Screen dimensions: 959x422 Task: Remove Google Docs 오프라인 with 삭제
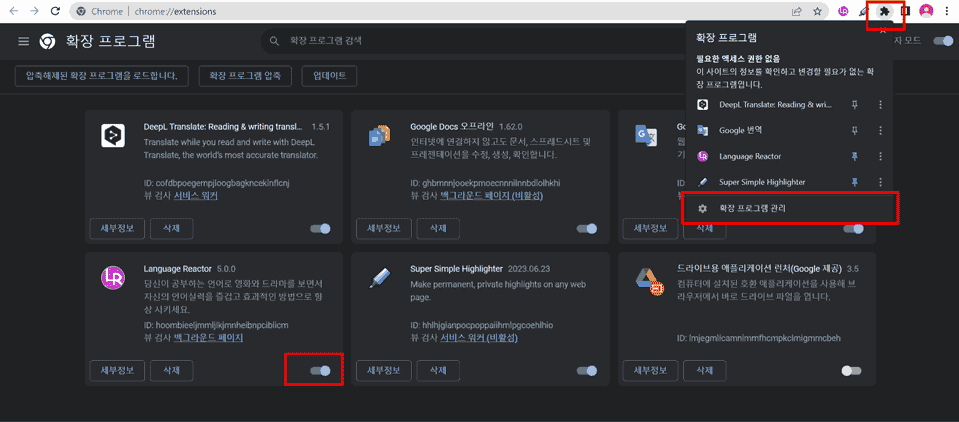tap(438, 229)
